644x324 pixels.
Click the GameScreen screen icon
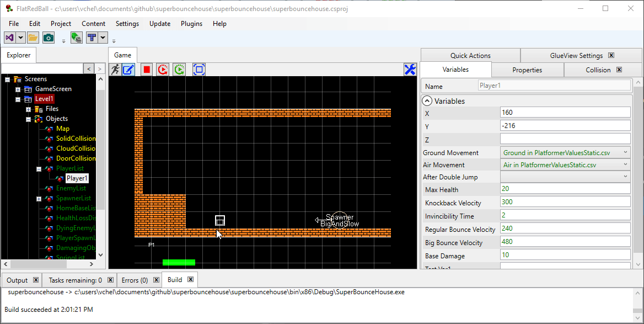[28, 89]
